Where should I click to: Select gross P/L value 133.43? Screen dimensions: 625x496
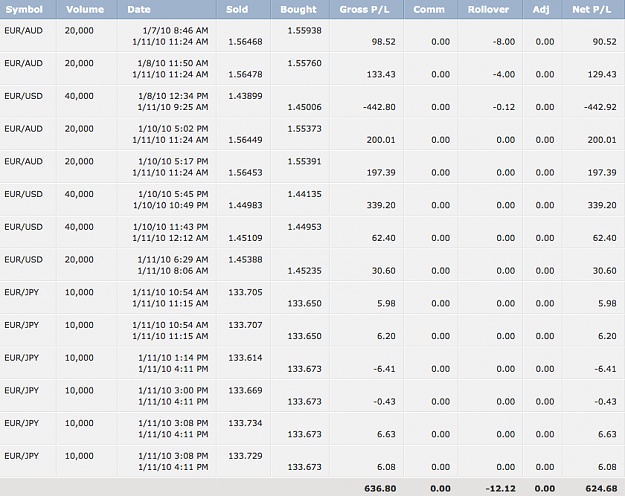click(381, 75)
